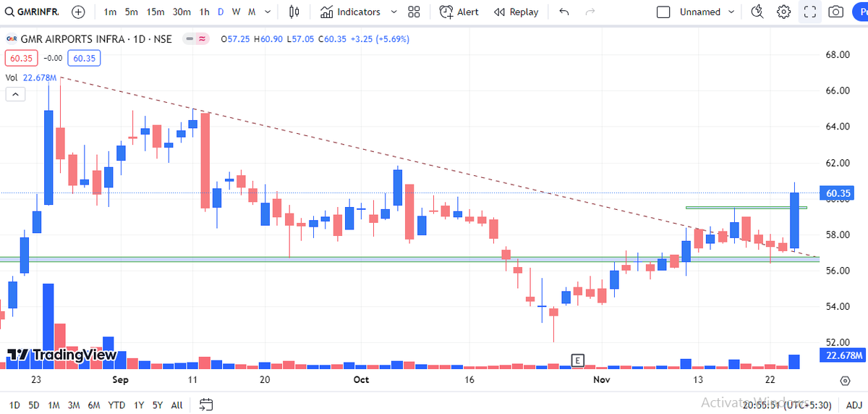Collapse the indicator legend chevron
The image size is (868, 414).
14,94
